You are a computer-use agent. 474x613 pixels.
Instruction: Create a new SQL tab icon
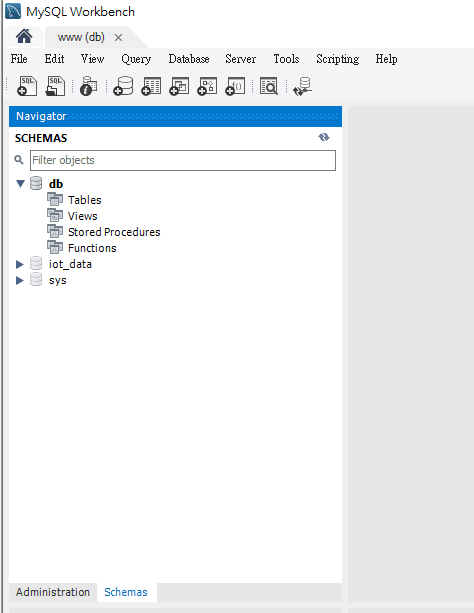(27, 86)
